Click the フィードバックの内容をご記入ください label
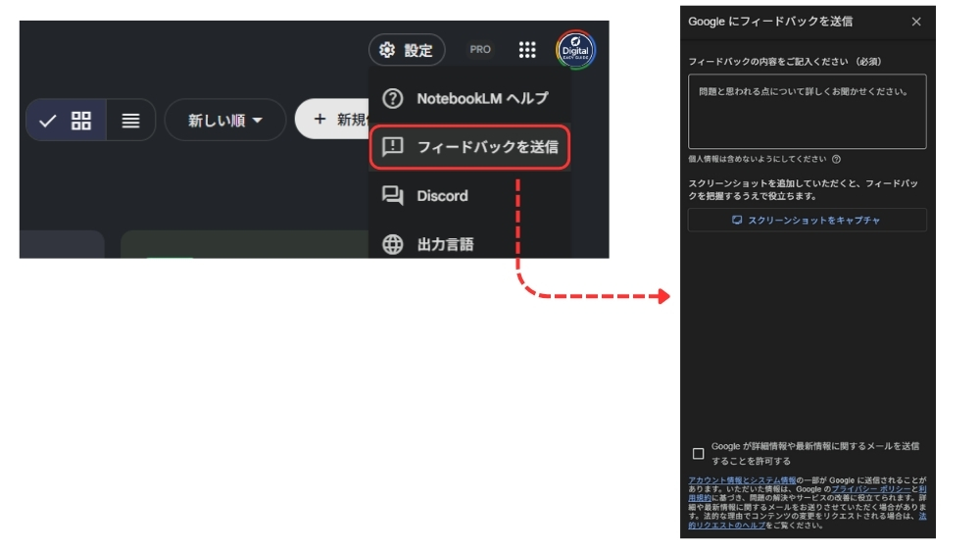Viewport: 980px width, 552px height. (x=784, y=61)
